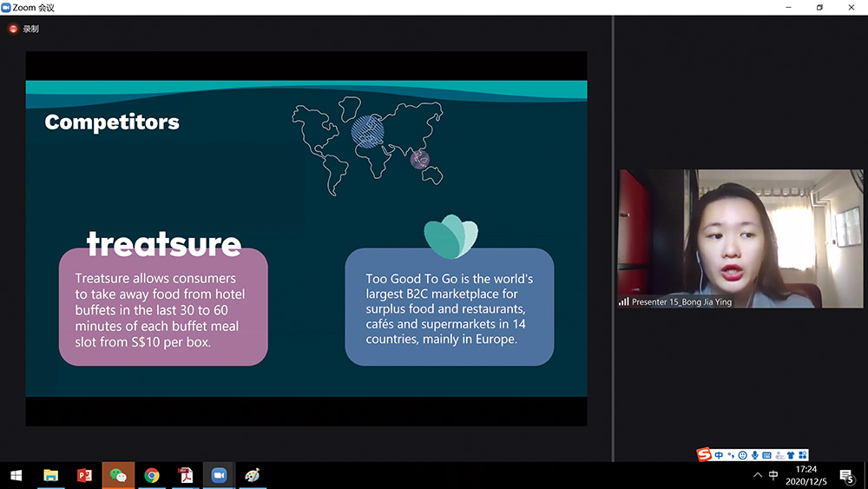
Task: Open File Explorer from the taskbar
Action: (51, 476)
